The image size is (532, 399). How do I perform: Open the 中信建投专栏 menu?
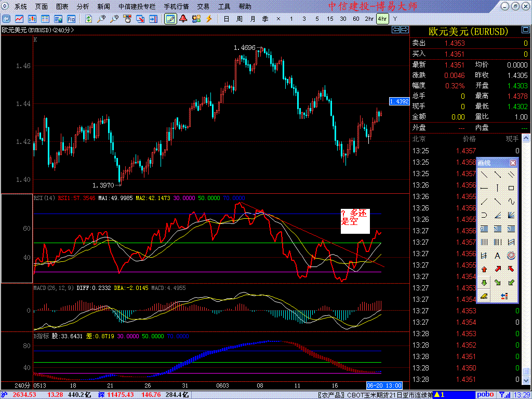click(137, 7)
